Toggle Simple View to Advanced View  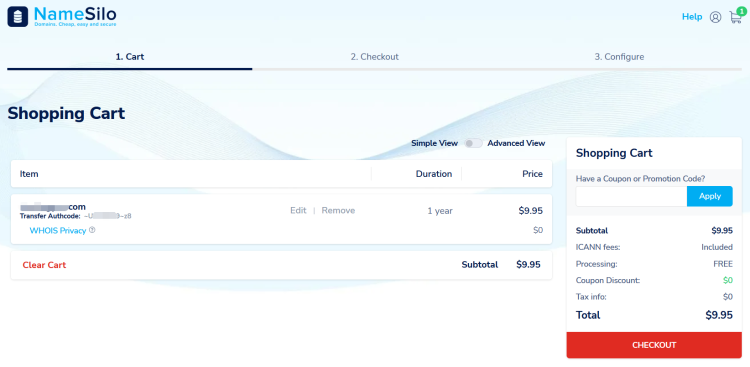(473, 143)
